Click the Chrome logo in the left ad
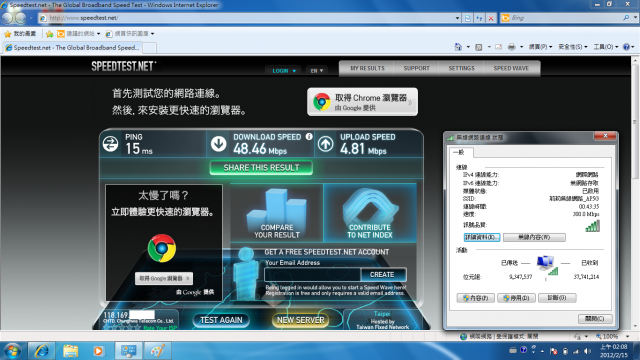 coord(162,248)
